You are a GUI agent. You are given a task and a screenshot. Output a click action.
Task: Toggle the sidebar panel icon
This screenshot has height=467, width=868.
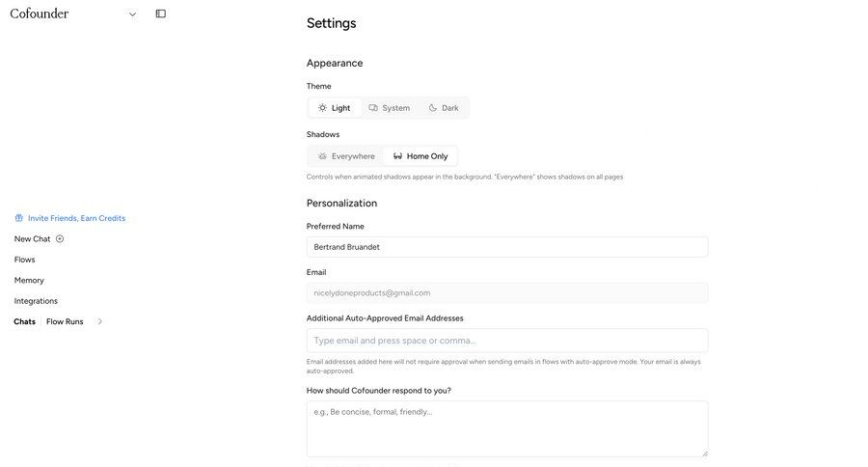160,14
